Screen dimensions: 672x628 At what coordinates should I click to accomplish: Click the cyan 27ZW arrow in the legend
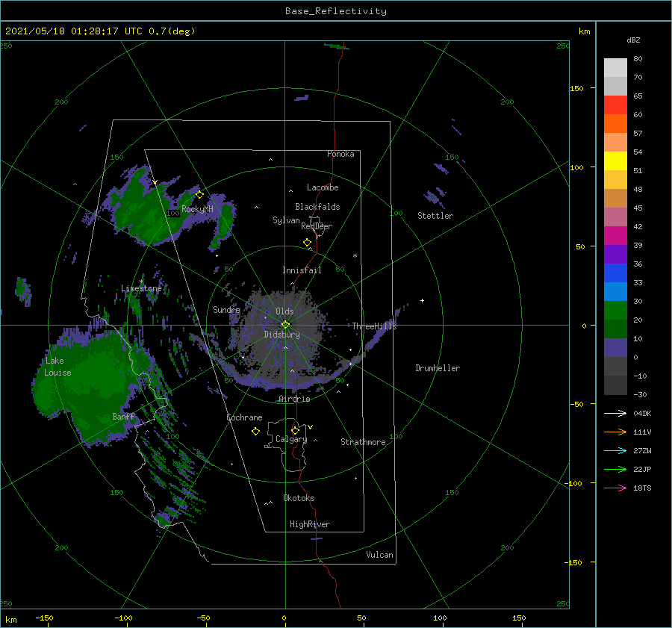click(x=615, y=450)
